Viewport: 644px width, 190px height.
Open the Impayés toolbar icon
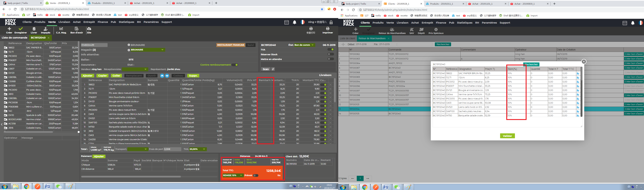click(x=45, y=29)
